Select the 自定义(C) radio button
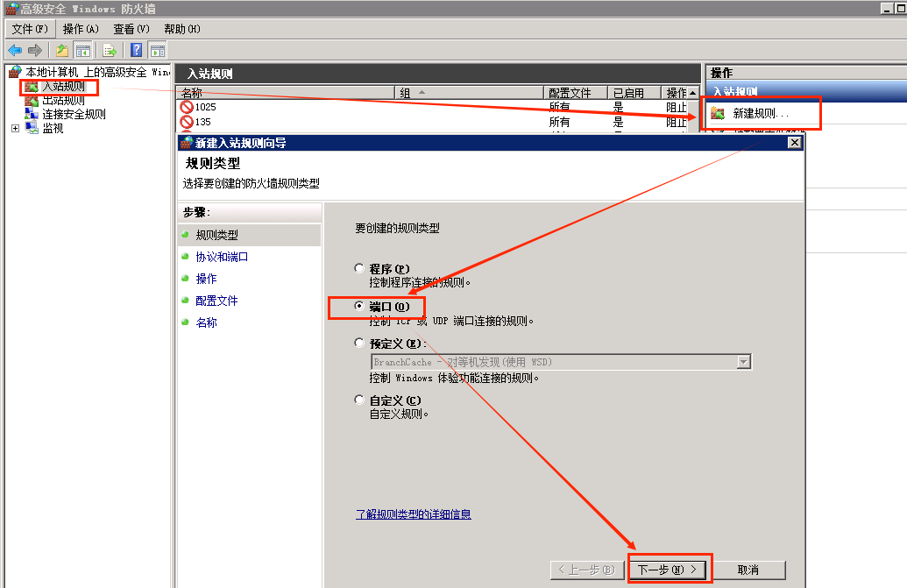Screen dimensions: 907x588 [359, 400]
